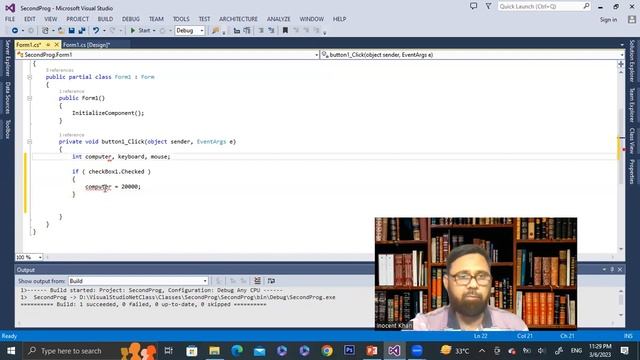Open the ARCHITECTURE menu
This screenshot has width=640, height=360.
coord(238,19)
